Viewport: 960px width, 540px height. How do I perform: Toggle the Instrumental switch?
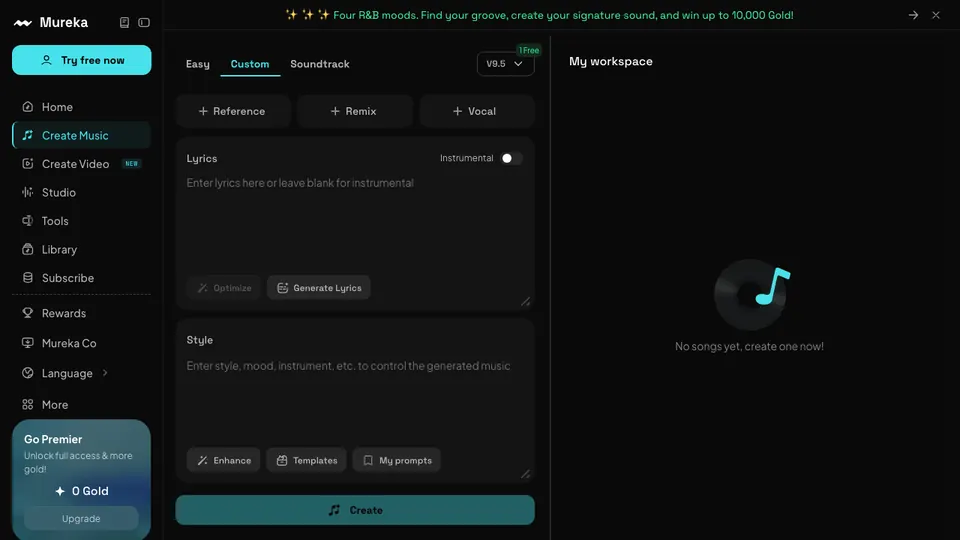click(x=511, y=159)
